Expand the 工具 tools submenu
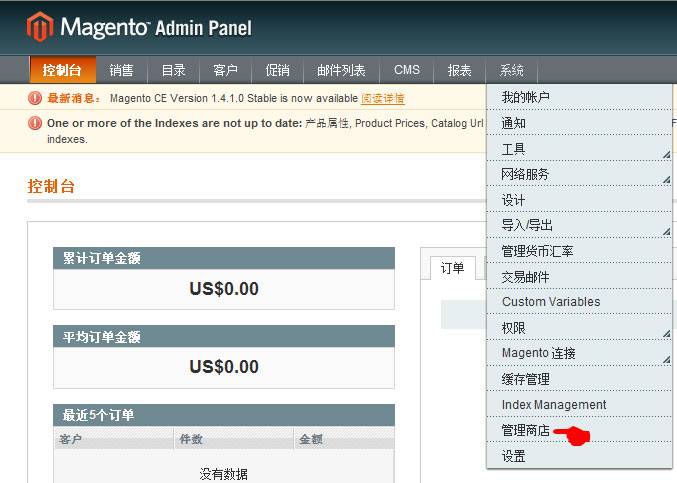This screenshot has height=483, width=677. [x=579, y=149]
